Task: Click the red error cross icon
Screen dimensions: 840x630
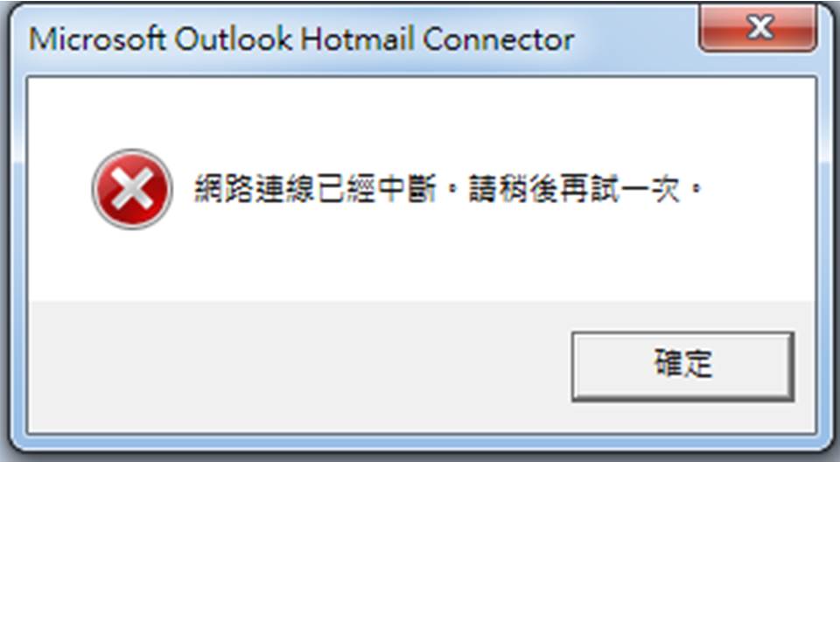Action: point(132,189)
